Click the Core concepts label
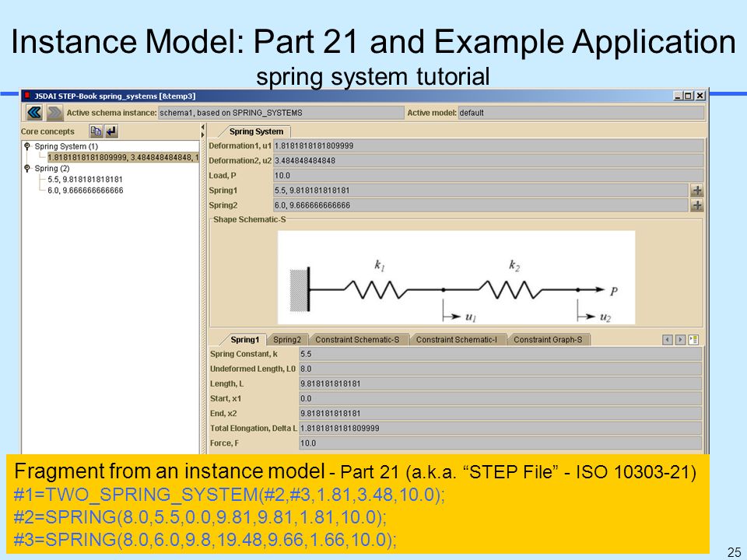Viewport: 747px width, 560px height. pyautogui.click(x=47, y=131)
